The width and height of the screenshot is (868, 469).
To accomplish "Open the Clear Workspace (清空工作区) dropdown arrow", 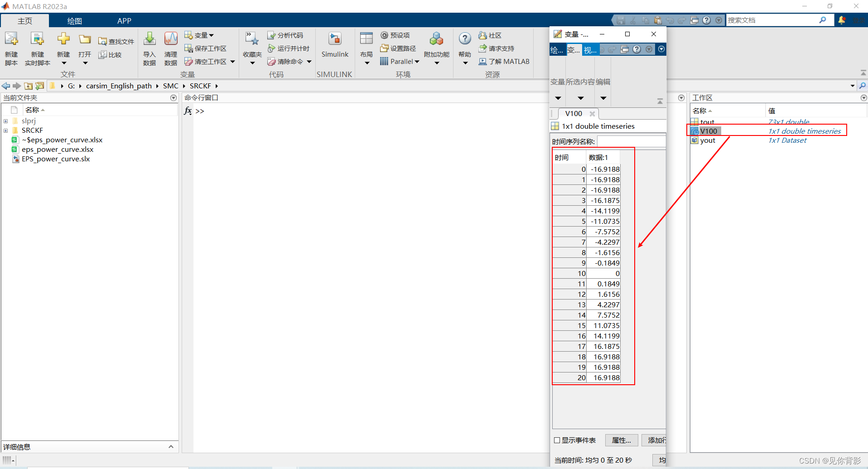I will pyautogui.click(x=233, y=62).
